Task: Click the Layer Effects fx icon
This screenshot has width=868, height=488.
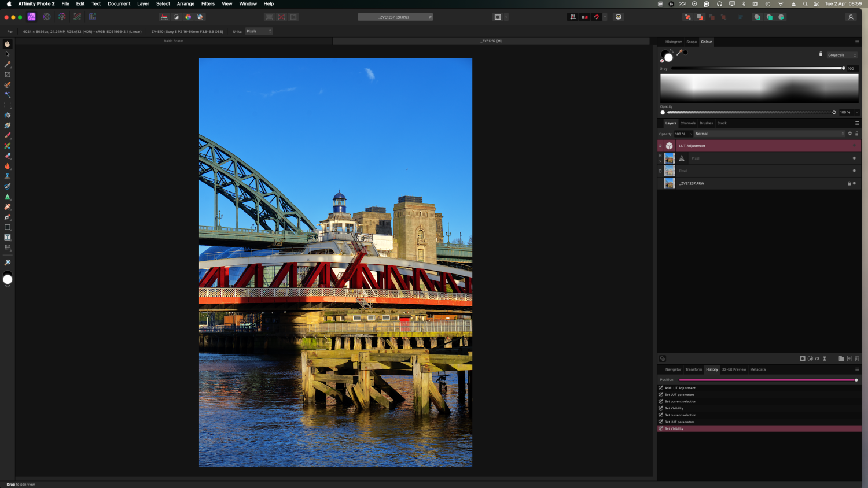Action: (817, 358)
